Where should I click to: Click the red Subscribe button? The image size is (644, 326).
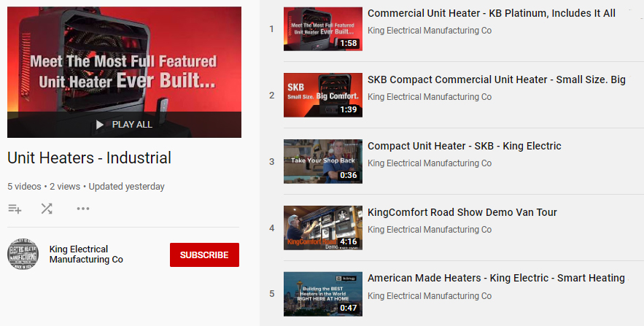point(204,255)
